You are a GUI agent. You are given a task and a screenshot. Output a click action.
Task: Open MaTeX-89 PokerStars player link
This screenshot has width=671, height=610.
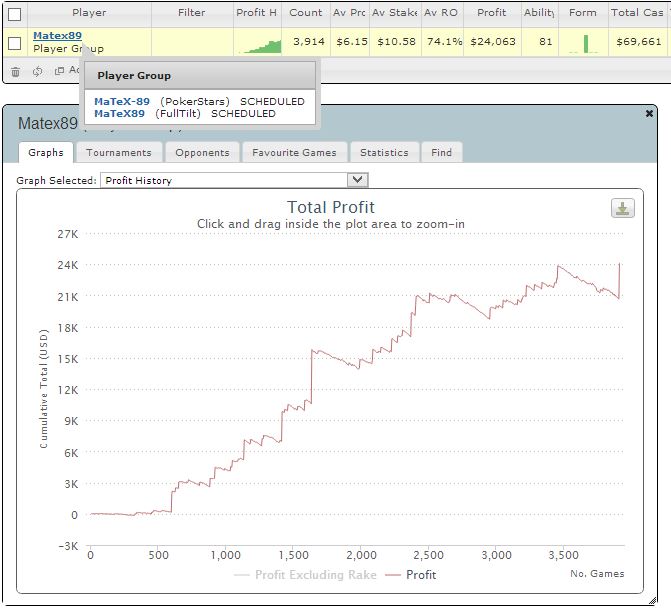coord(122,101)
